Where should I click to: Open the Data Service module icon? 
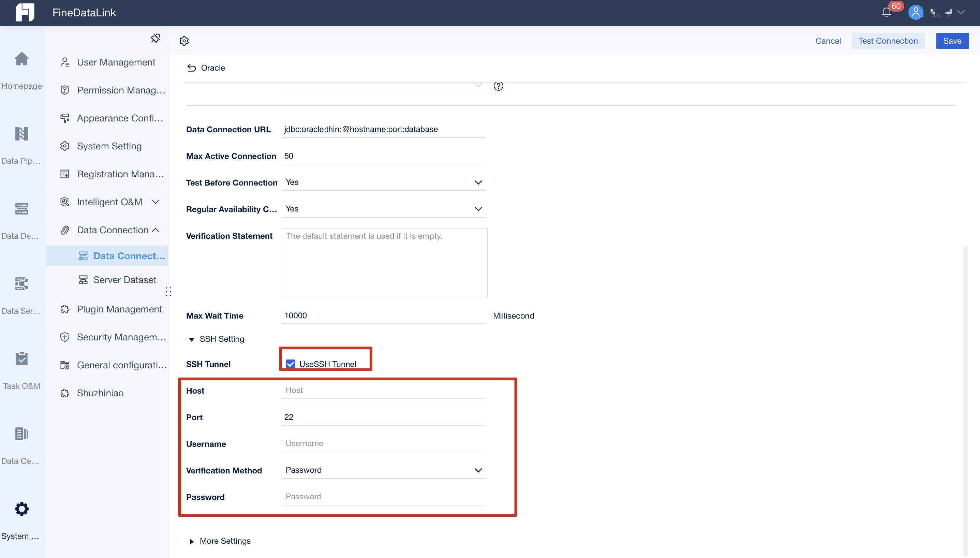point(21,283)
